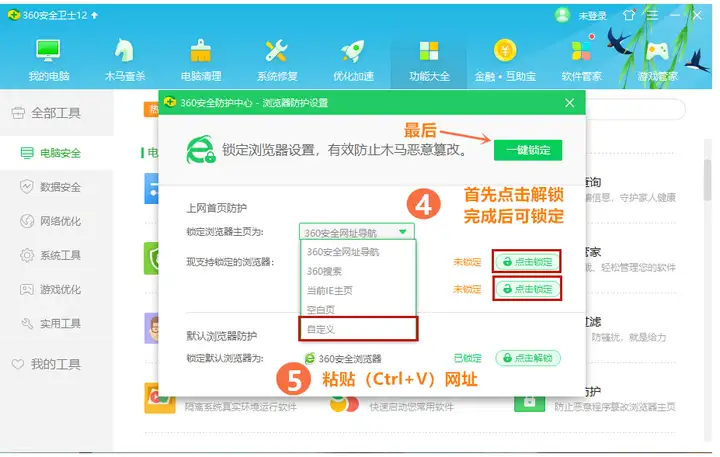Image resolution: width=720 pixels, height=457 pixels.
Task: Open 游戏管家 gamepad icon
Action: pyautogui.click(x=657, y=51)
